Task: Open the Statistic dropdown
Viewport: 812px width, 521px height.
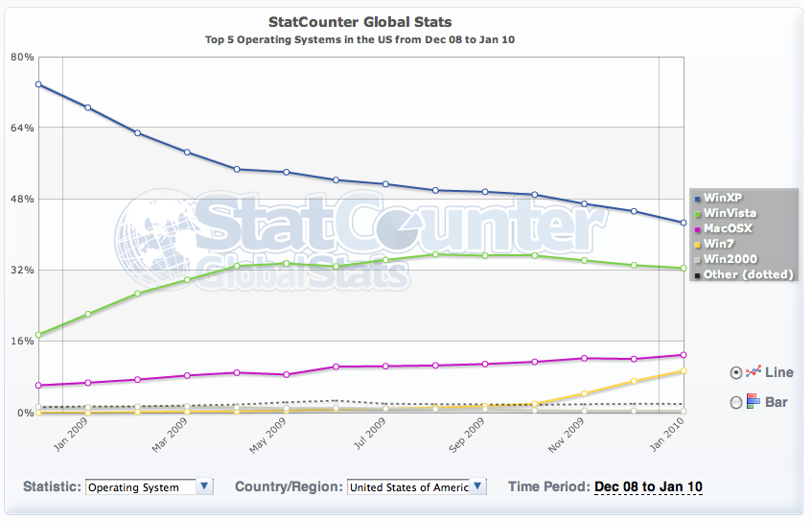Action: click(x=149, y=487)
